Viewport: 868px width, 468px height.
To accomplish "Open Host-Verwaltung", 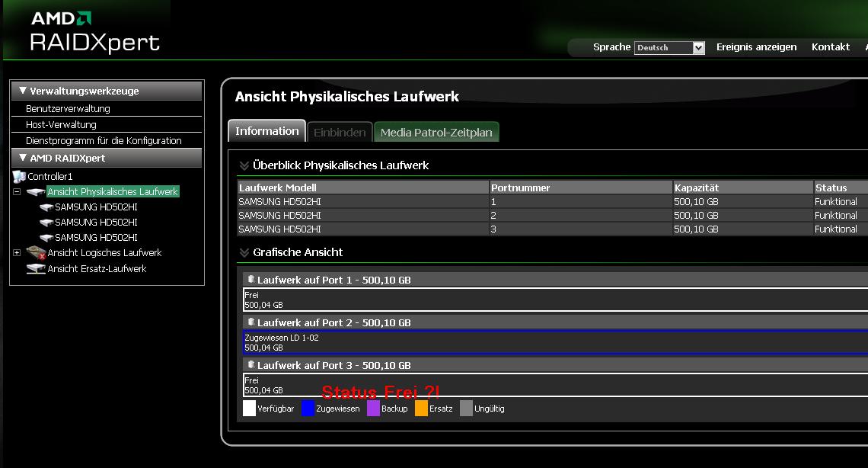I will [61, 124].
